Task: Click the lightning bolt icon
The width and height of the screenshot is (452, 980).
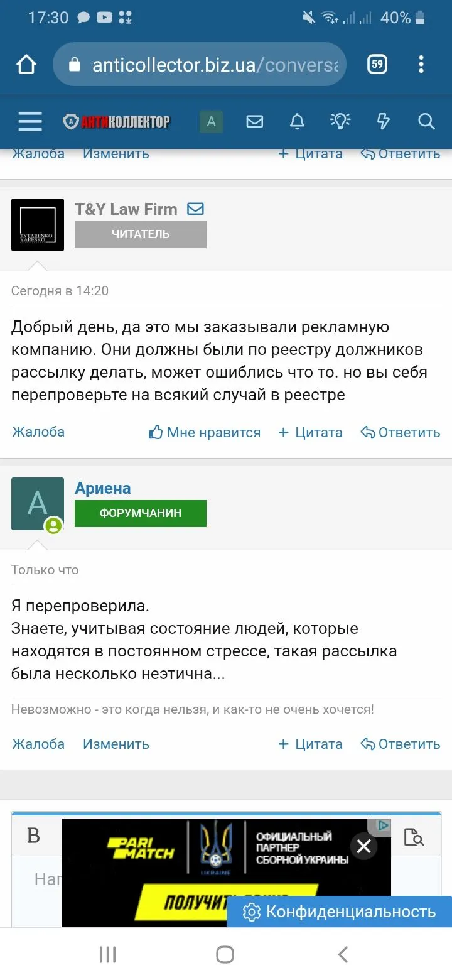Action: pos(383,121)
